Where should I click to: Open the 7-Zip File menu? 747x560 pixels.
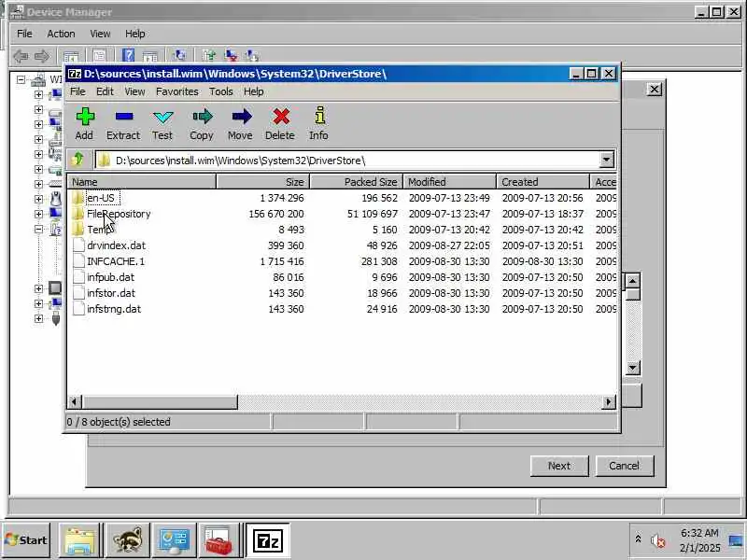(x=78, y=91)
